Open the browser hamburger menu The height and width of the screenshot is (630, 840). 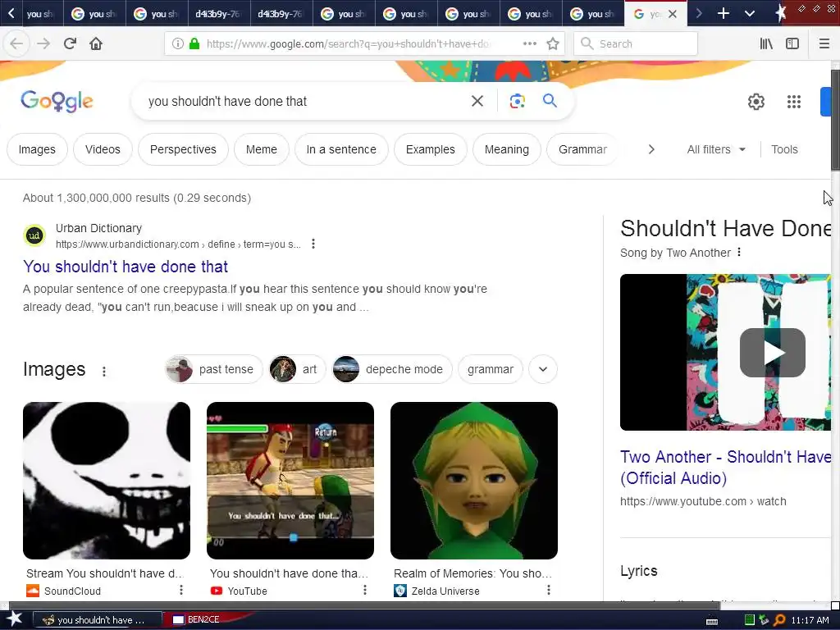(824, 43)
